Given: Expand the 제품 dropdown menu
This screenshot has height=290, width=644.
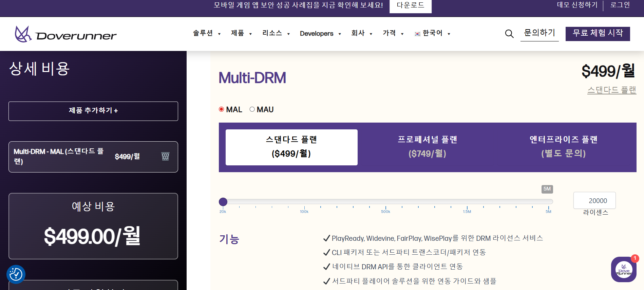Looking at the screenshot, I should [241, 33].
